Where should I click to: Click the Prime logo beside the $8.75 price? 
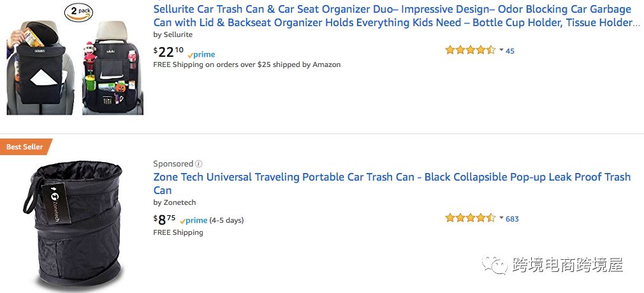pyautogui.click(x=194, y=220)
